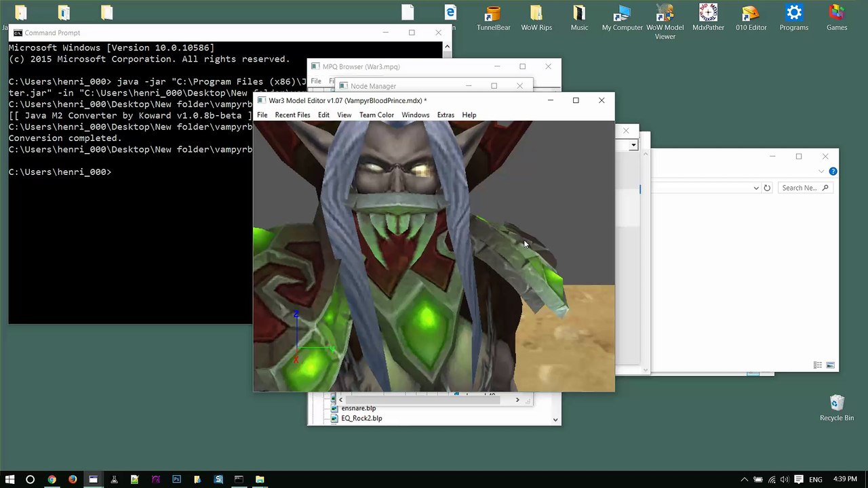Click the Command Prompt title bar icon
This screenshot has width=868, height=488.
tap(18, 33)
